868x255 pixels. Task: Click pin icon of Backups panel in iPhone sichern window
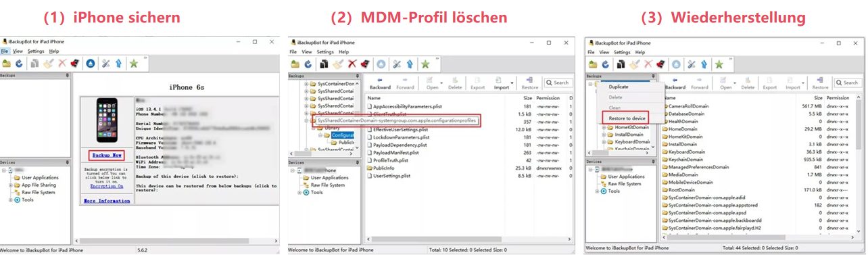[68, 75]
